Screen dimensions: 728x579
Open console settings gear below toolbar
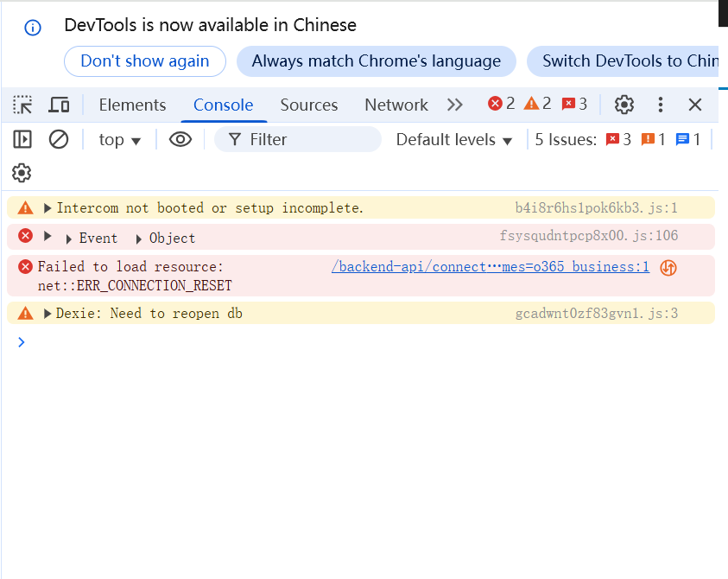pos(22,173)
